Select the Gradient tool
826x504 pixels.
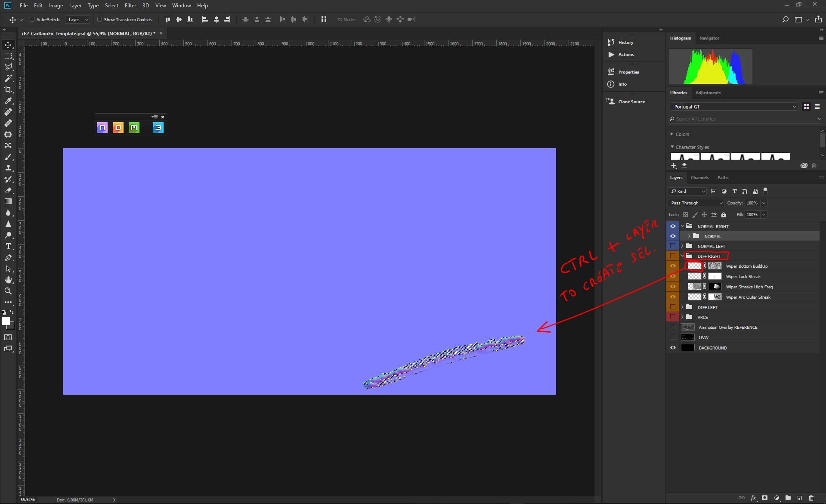click(x=8, y=201)
